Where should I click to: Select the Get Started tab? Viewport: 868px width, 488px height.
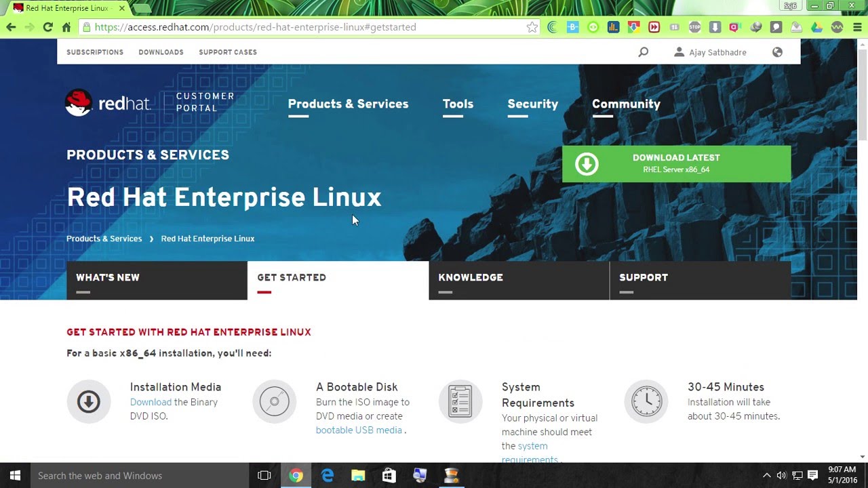pos(338,280)
